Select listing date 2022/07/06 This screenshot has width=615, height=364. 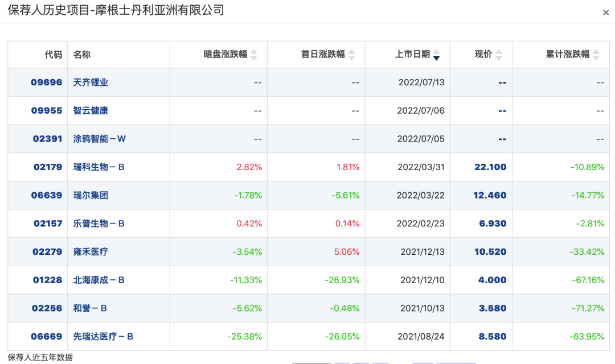(x=421, y=110)
